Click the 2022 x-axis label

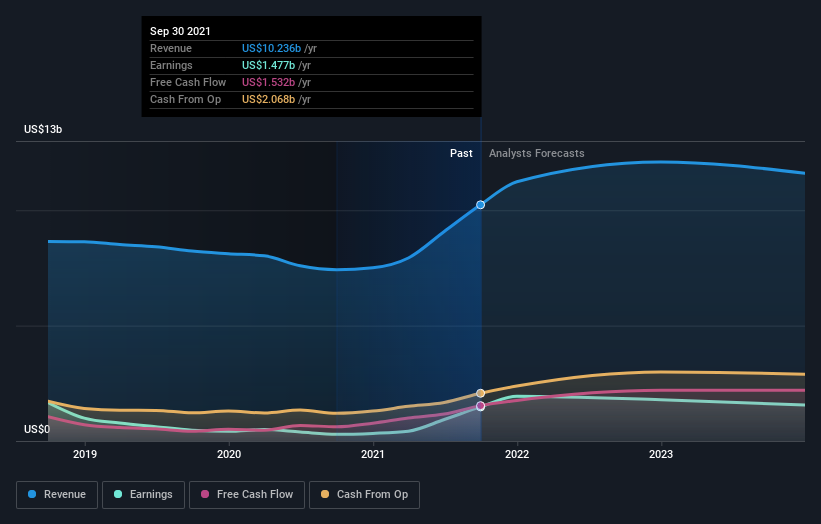517,454
